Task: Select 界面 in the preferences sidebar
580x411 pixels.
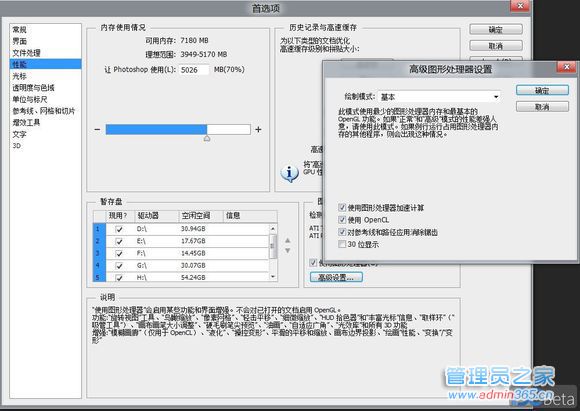Action: point(20,41)
